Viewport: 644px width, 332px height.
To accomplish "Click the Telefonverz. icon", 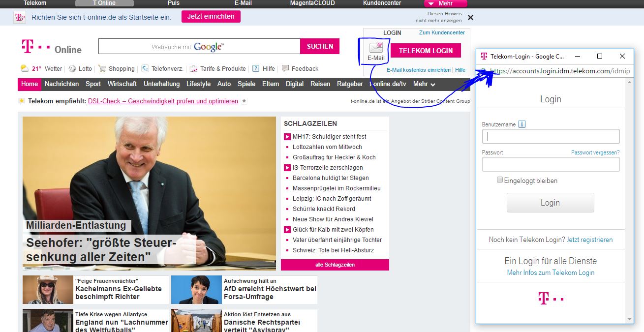I will 145,69.
